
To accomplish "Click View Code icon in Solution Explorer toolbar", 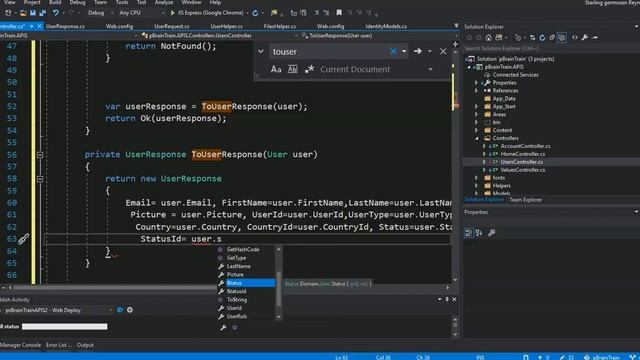I will point(575,38).
